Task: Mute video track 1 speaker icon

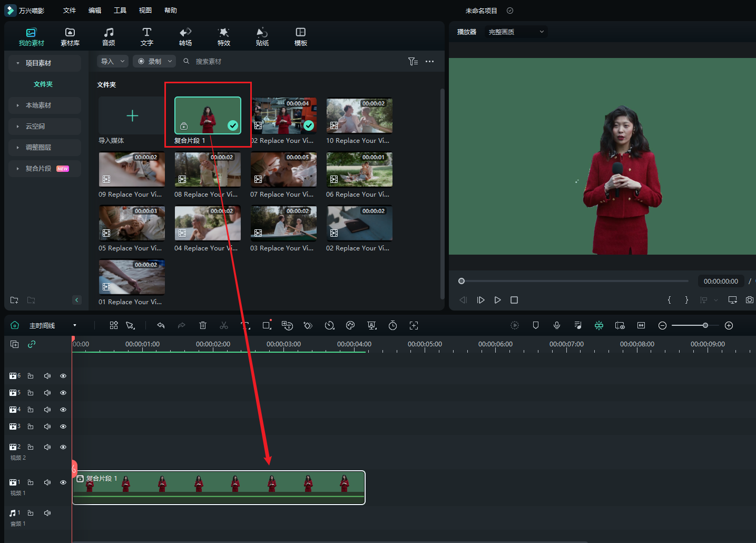Action: coord(47,482)
